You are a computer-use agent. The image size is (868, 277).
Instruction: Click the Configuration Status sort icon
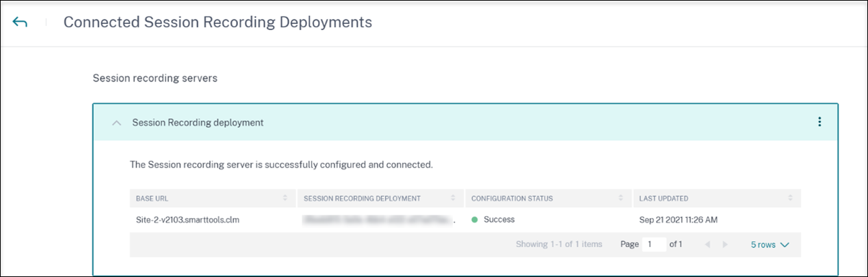click(621, 198)
